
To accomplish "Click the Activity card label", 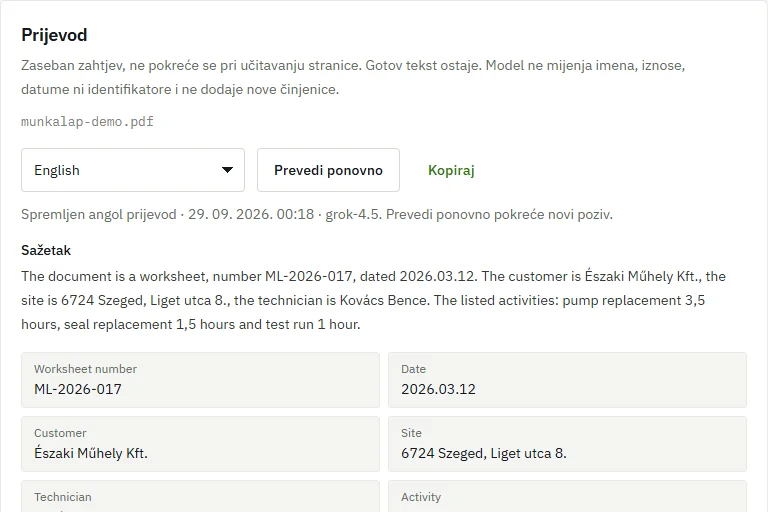I will coord(421,497).
